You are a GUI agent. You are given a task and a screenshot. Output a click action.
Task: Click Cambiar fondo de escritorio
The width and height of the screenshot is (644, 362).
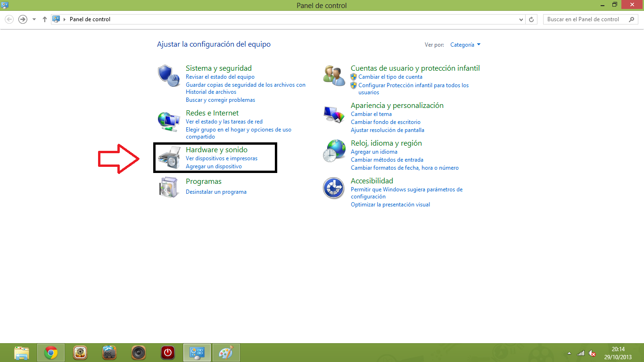click(386, 122)
